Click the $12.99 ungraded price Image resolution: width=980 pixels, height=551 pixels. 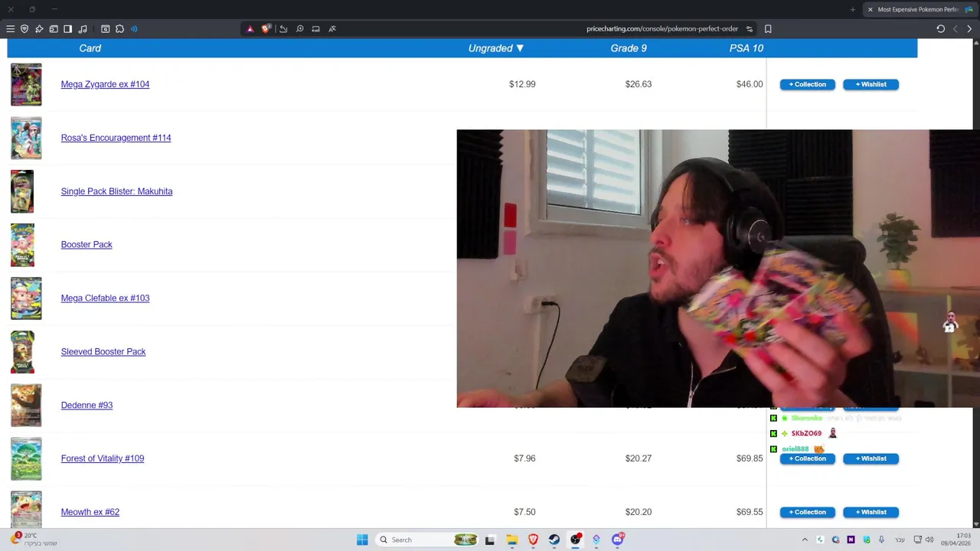click(522, 84)
